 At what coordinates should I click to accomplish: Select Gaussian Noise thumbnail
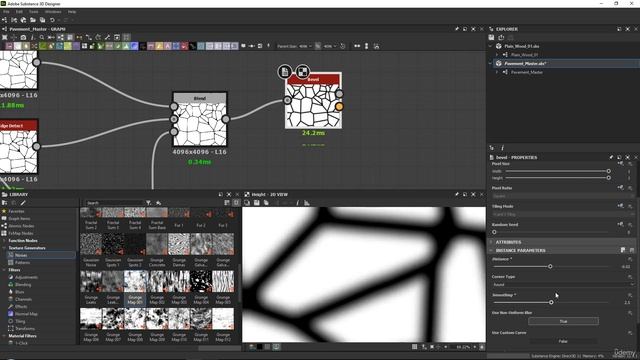pyautogui.click(x=91, y=244)
